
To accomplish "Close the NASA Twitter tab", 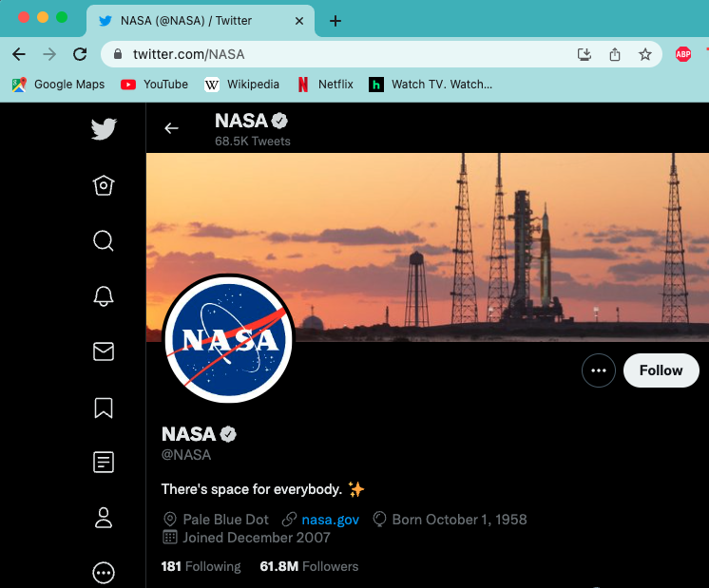I will [x=298, y=21].
